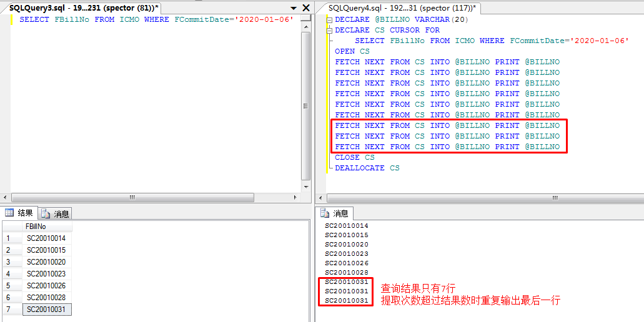Click the left editor horizontal scrollbar thumb

(x=132, y=197)
